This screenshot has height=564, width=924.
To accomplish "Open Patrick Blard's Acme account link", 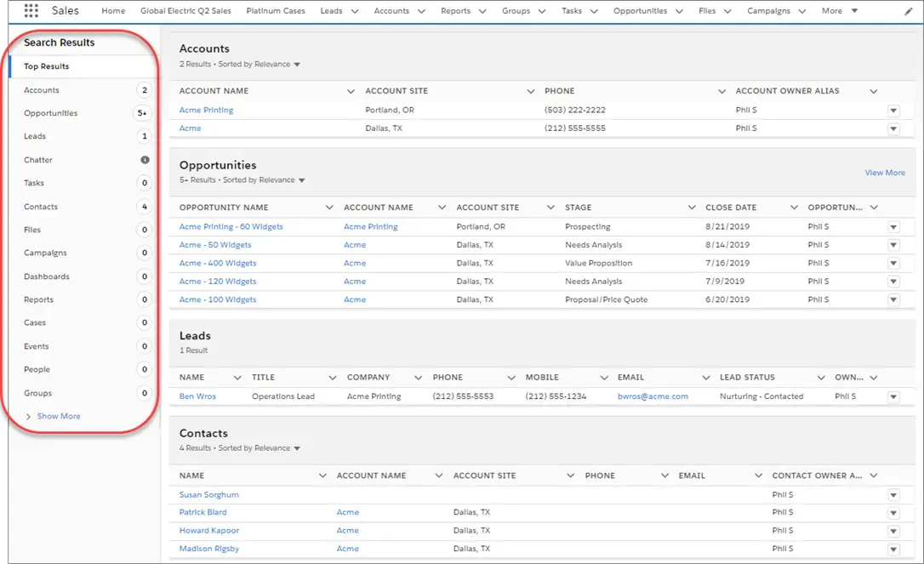I will 348,513.
